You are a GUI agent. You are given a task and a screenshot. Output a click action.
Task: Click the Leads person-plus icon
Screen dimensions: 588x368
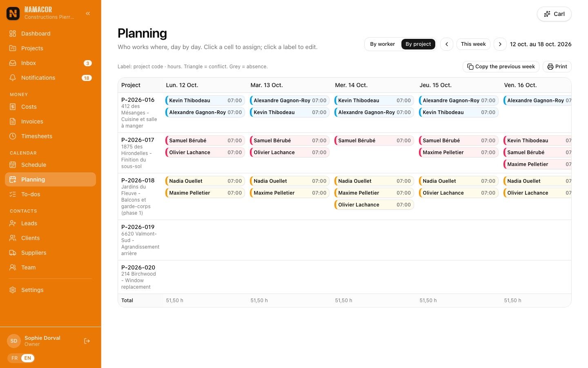tap(13, 223)
